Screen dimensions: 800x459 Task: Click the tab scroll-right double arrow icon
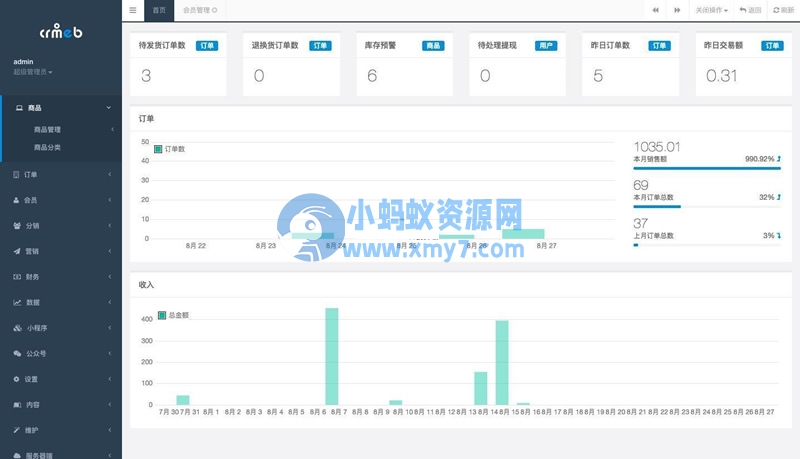pos(677,10)
